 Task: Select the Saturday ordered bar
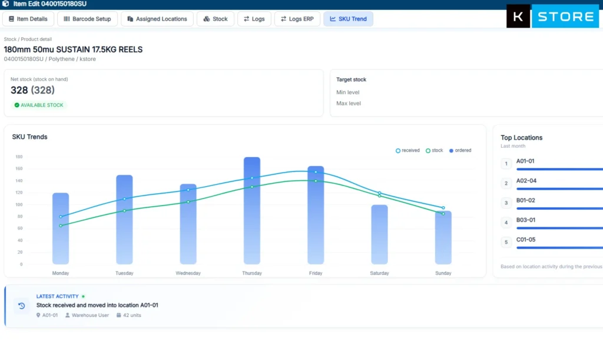(380, 234)
